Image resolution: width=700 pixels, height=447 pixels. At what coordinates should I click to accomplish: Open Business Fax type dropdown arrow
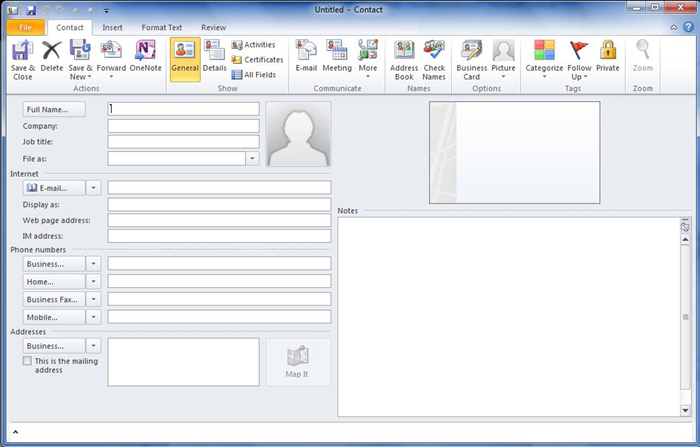[93, 300]
